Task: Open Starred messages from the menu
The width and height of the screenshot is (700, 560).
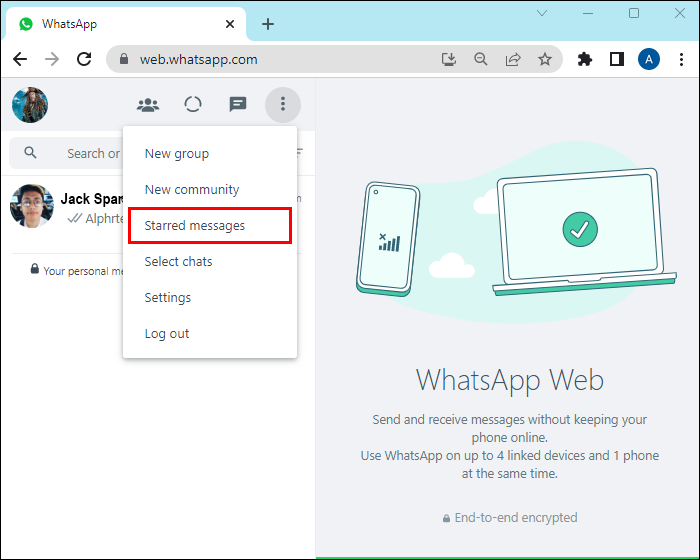Action: click(210, 226)
